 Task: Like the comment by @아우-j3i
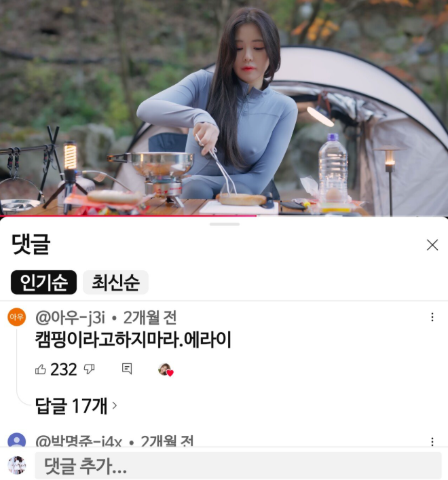(41, 369)
